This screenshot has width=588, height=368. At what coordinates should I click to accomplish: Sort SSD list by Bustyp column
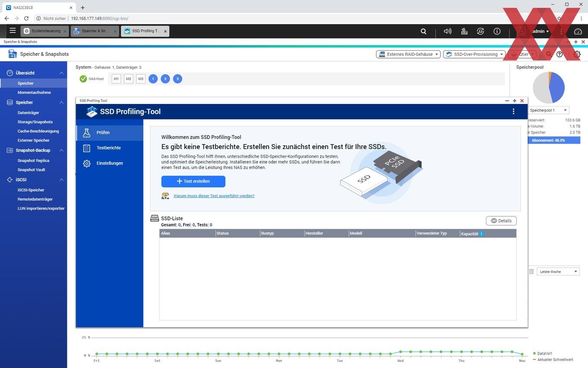pyautogui.click(x=282, y=233)
